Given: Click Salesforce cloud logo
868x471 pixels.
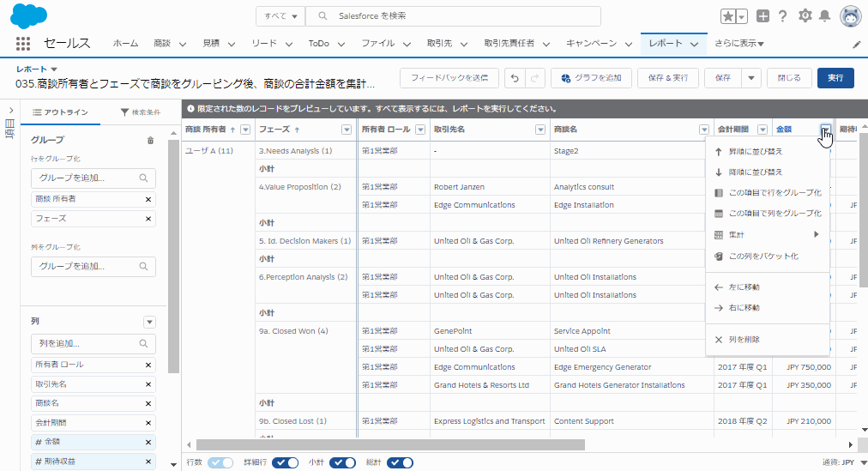Looking at the screenshot, I should 28,16.
